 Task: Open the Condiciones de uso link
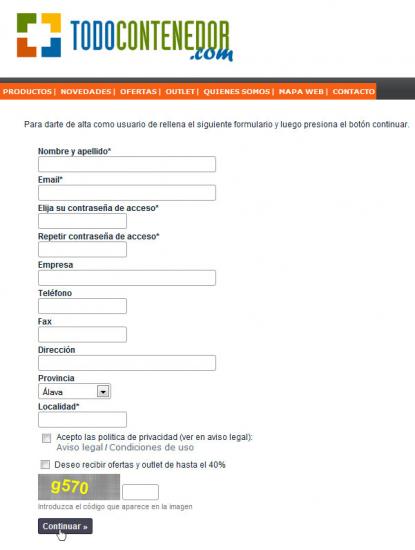click(152, 448)
